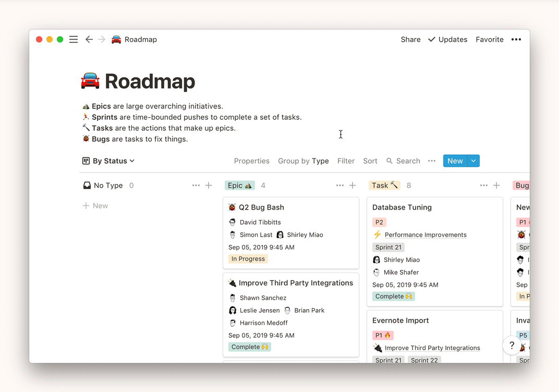
Task: Open the hamburger sidebar menu
Action: click(74, 40)
